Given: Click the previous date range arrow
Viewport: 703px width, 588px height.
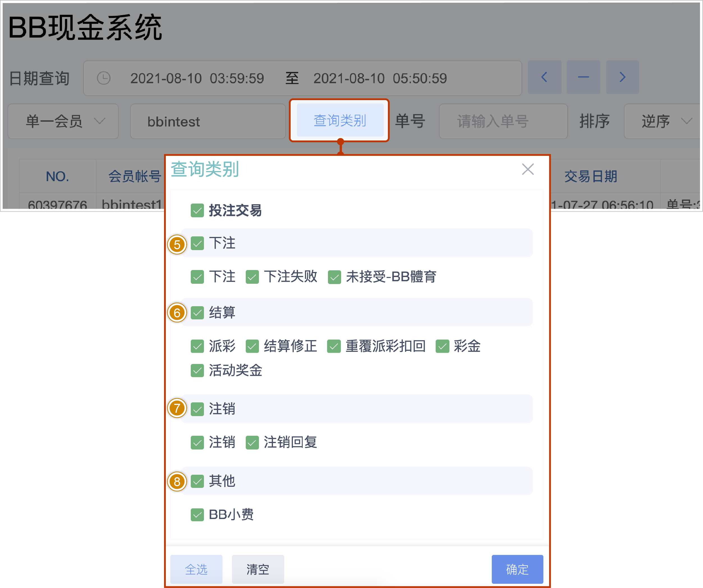Looking at the screenshot, I should (544, 77).
